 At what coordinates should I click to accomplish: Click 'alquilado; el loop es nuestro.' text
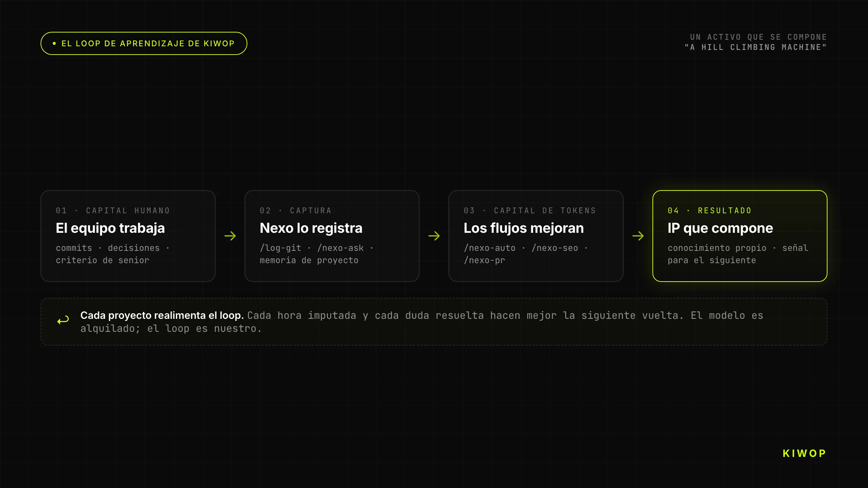point(171,329)
